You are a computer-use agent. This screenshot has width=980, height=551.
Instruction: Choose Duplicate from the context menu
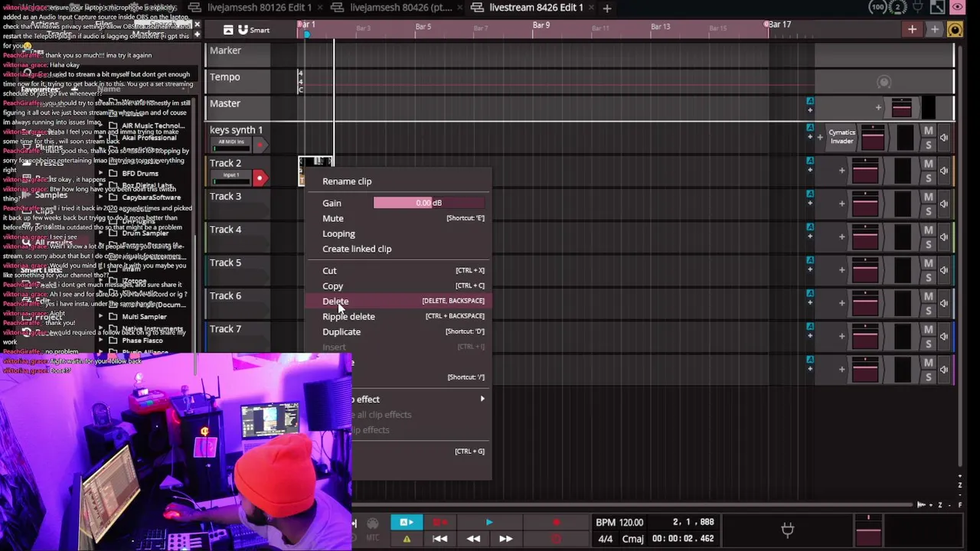[x=341, y=331]
